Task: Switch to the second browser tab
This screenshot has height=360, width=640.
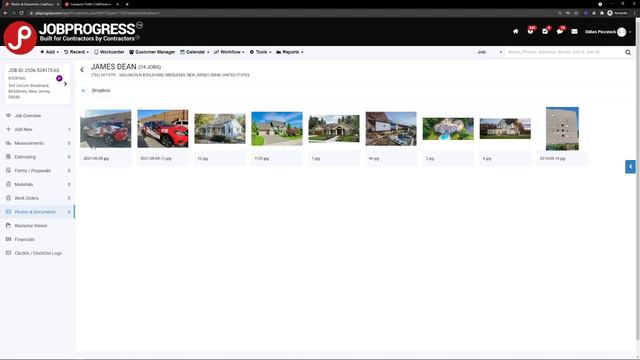Action: [91, 4]
